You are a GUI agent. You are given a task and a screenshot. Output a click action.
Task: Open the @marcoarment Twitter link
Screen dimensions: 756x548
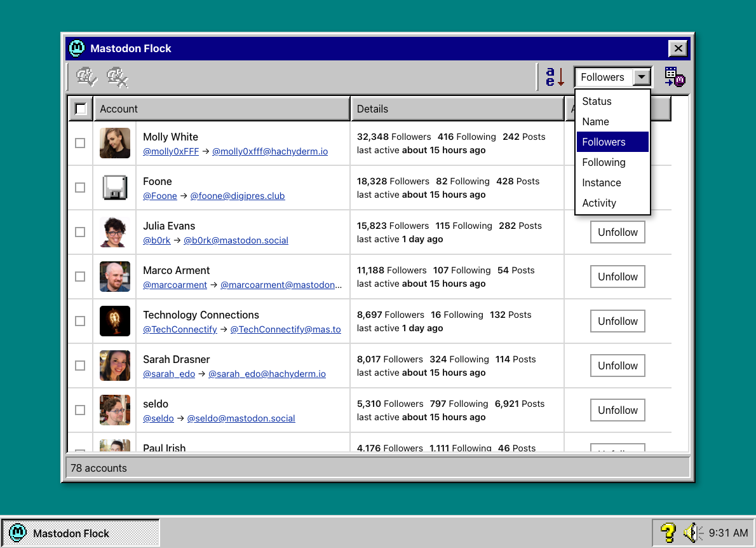[x=175, y=285]
